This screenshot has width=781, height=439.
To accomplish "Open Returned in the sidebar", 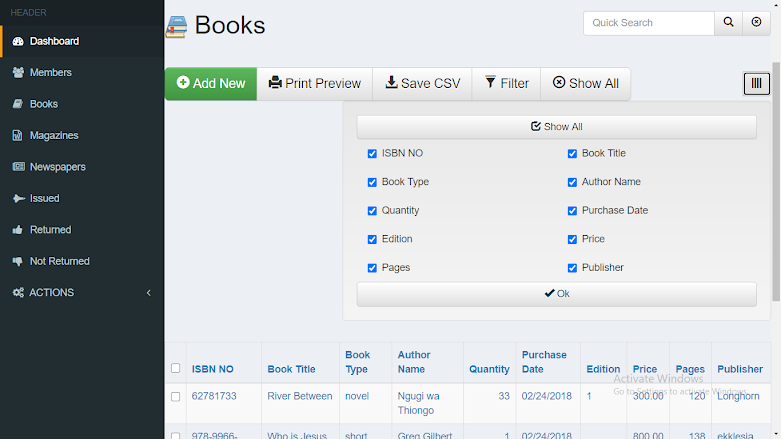I will coord(82,230).
